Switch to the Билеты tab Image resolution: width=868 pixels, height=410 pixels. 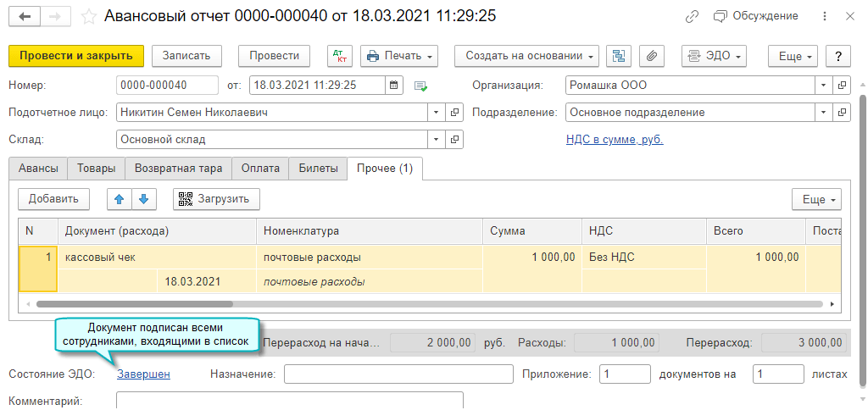[x=318, y=169]
